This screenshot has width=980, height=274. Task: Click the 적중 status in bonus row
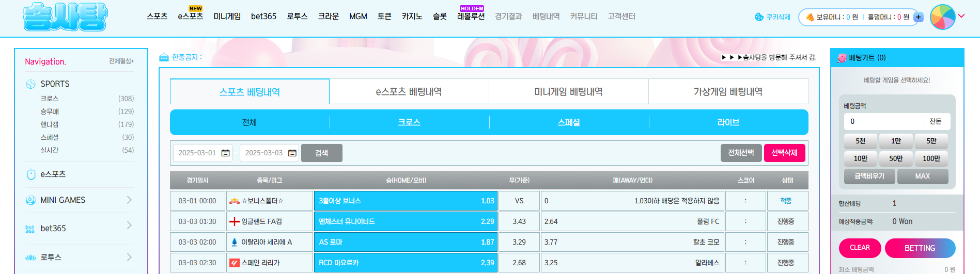click(x=786, y=201)
